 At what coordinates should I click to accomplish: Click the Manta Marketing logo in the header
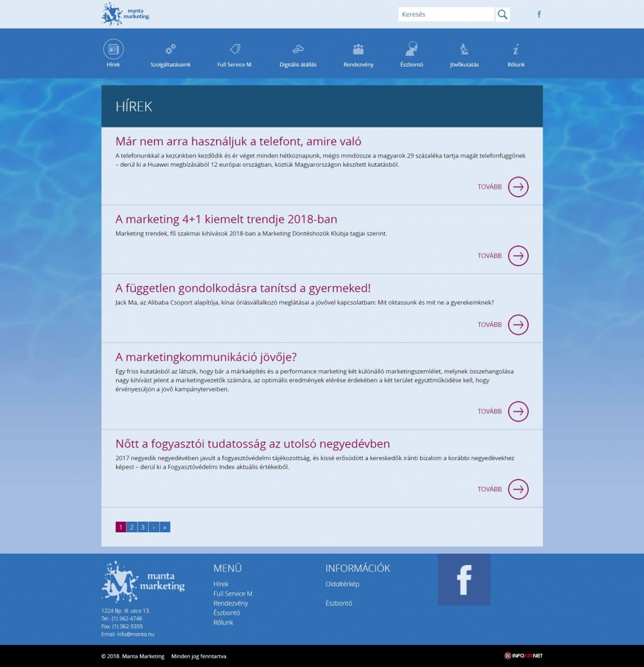[125, 14]
